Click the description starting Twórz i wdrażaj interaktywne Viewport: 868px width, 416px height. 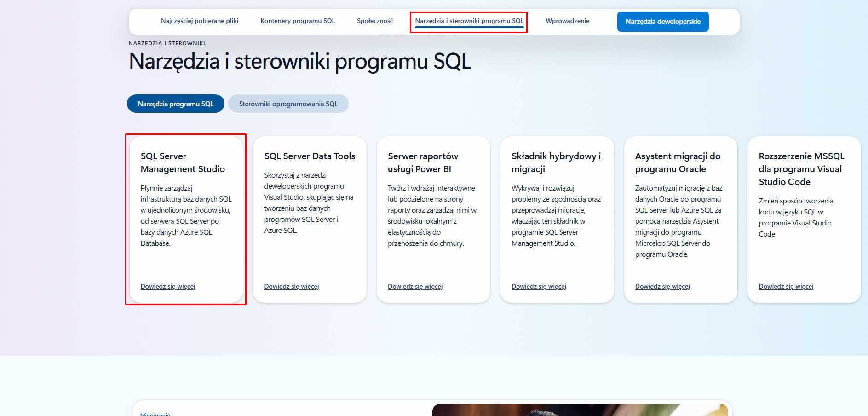[432, 216]
